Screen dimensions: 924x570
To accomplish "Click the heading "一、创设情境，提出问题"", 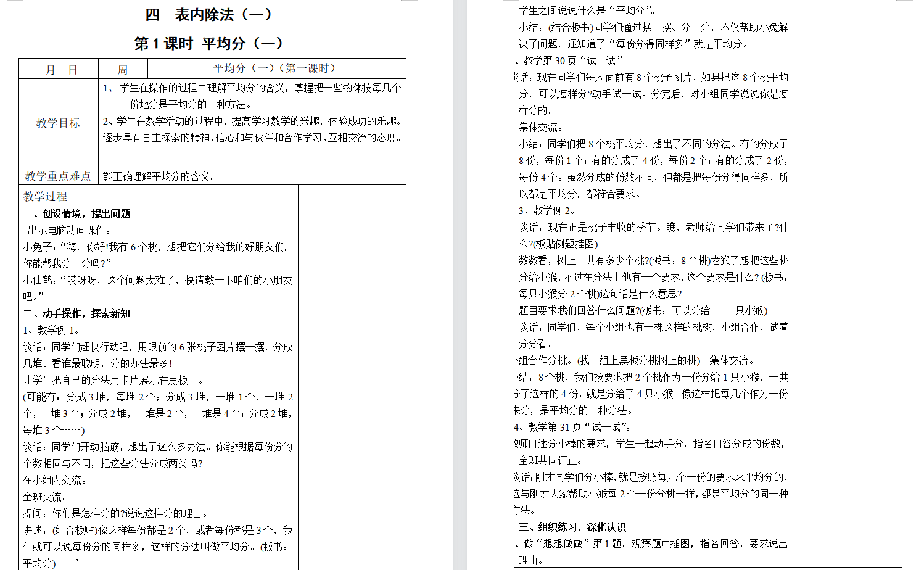I will click(x=76, y=214).
